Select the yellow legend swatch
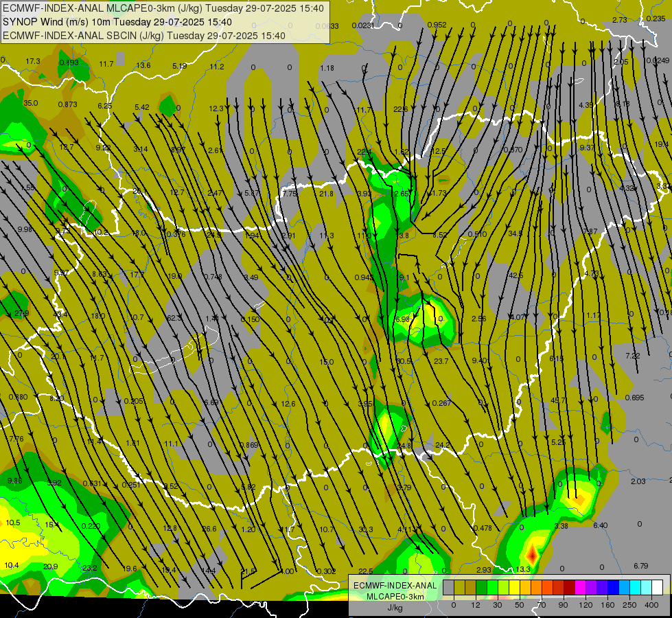Viewport: 672px width, 618px height. [x=515, y=587]
